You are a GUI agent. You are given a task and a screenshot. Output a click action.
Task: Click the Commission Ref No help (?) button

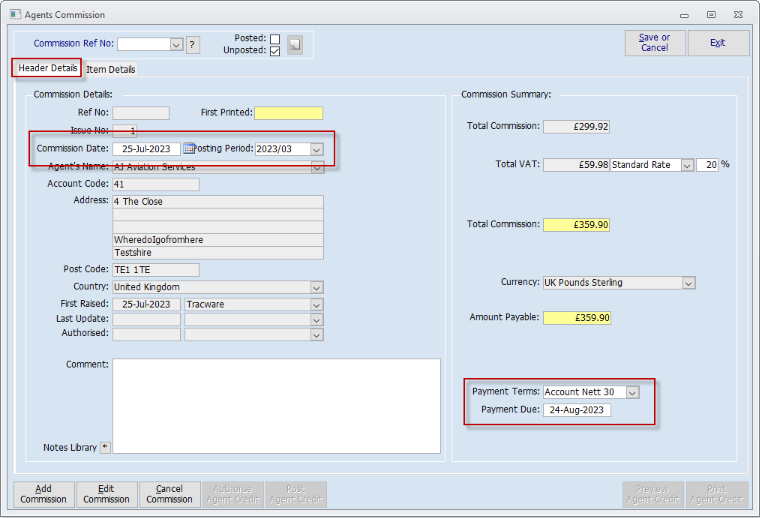[x=193, y=44]
